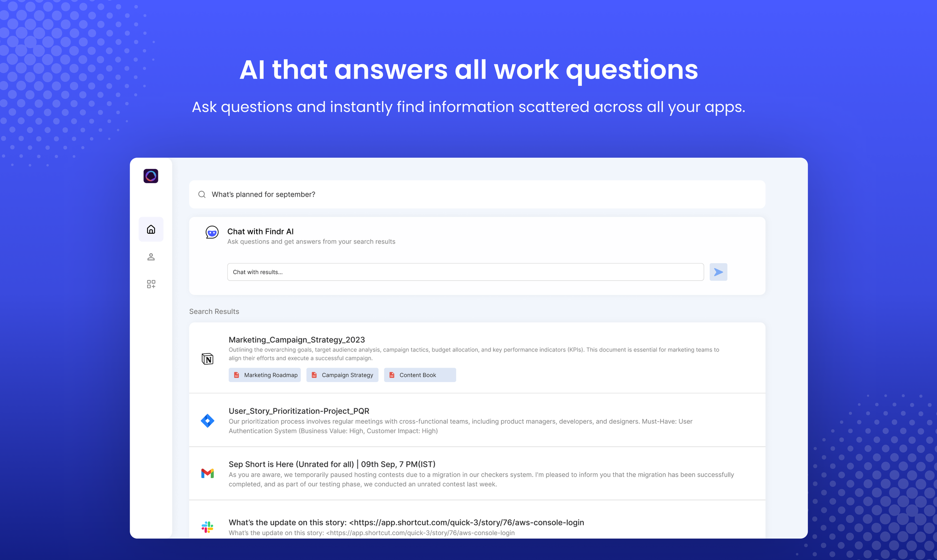The height and width of the screenshot is (560, 937).
Task: Click the search input field
Action: (476, 194)
